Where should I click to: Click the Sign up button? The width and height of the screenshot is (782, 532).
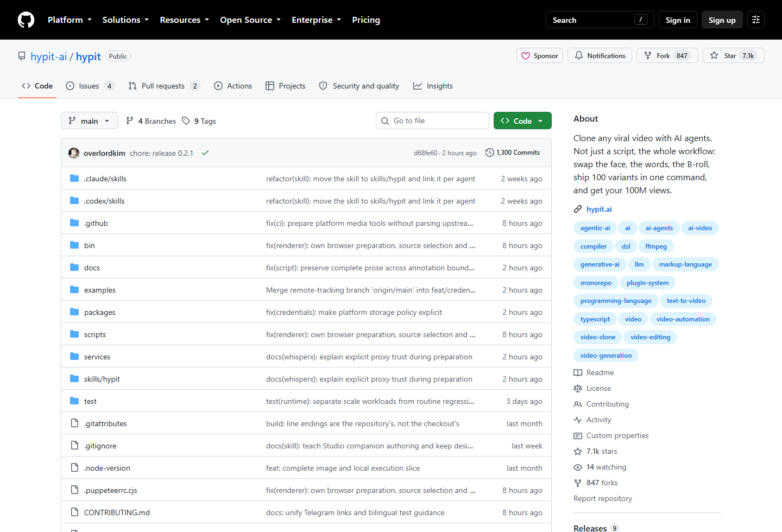click(722, 20)
